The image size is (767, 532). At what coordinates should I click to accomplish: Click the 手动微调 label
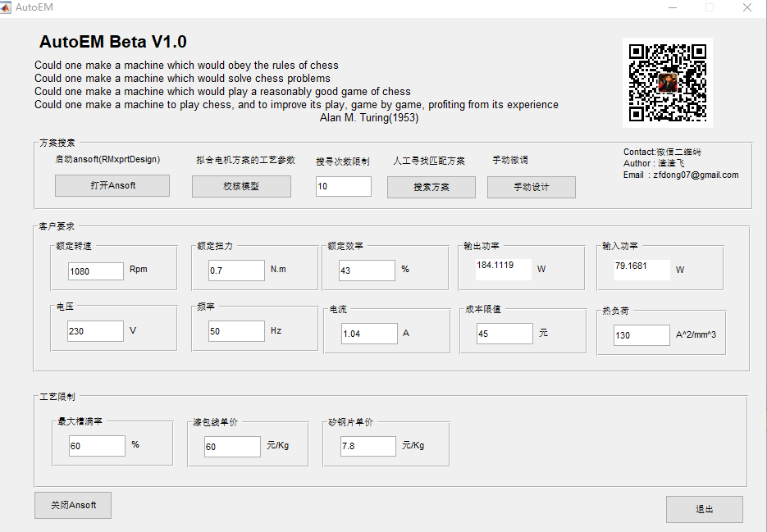[510, 160]
